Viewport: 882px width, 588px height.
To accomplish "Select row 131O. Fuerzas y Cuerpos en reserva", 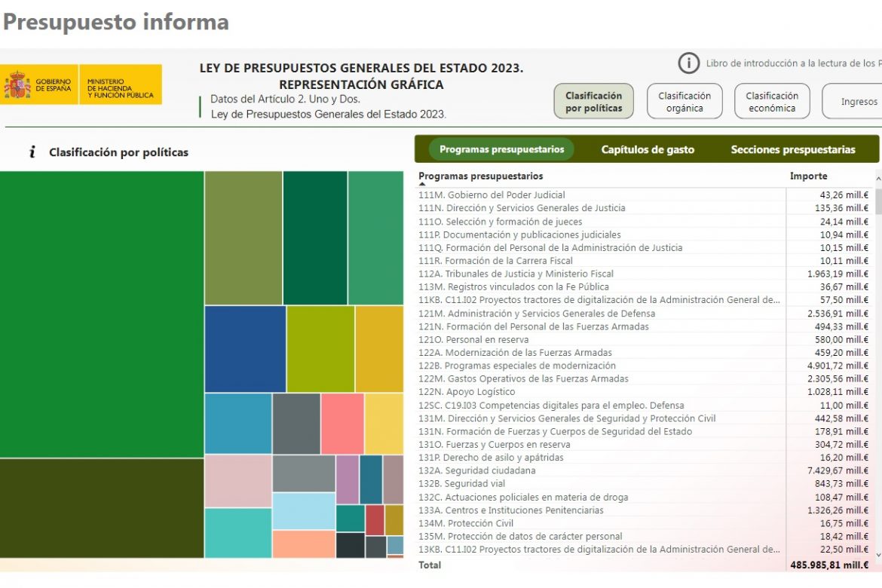I will (645, 444).
